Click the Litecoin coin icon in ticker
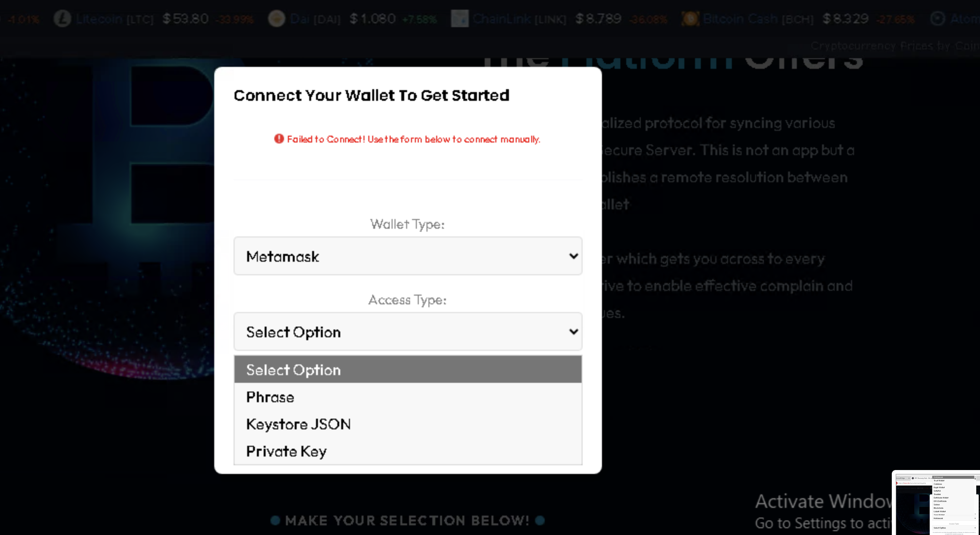Screen dimensions: 980x535 (x=62, y=19)
